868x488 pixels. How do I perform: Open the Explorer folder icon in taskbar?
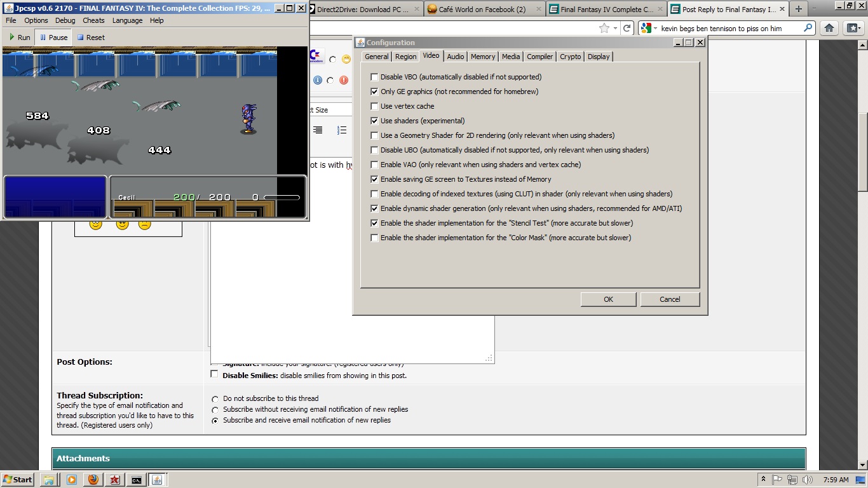pos(49,480)
